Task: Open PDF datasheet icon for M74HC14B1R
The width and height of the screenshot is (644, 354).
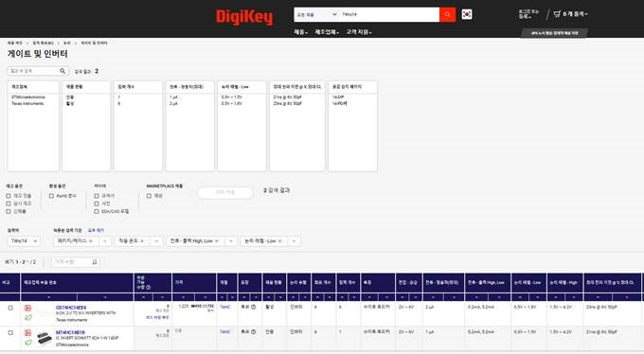Action: pyautogui.click(x=27, y=332)
